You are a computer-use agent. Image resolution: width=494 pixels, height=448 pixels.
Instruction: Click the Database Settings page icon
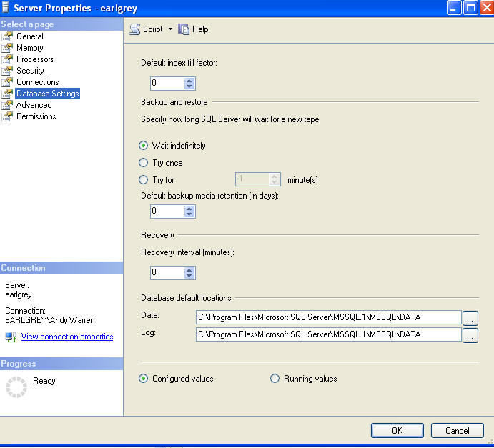pos(7,94)
